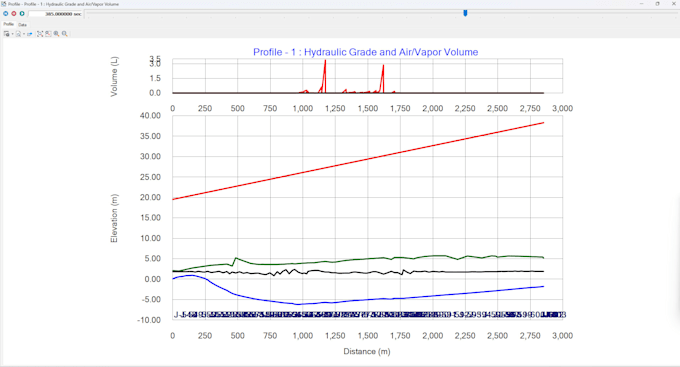Expand the print preview dropdown arrow
Image resolution: width=680 pixels, height=367 pixels.
tap(24, 33)
